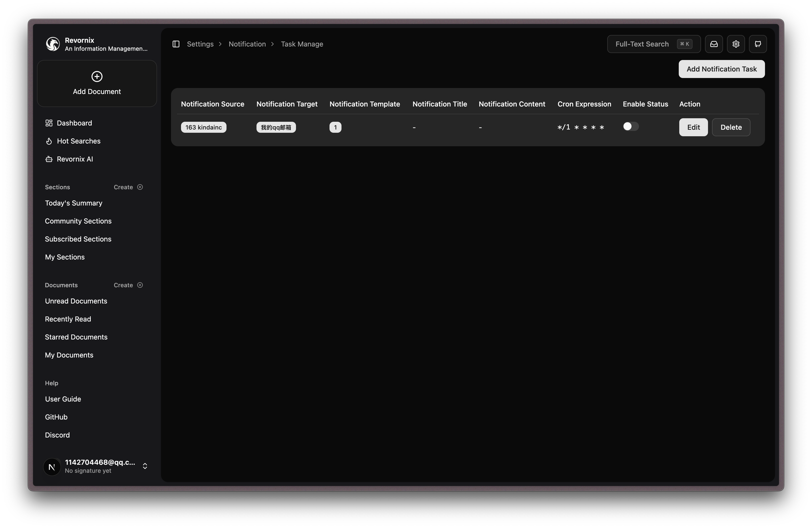Image resolution: width=812 pixels, height=528 pixels.
Task: Navigate to Notification breadcrumb
Action: coord(247,44)
